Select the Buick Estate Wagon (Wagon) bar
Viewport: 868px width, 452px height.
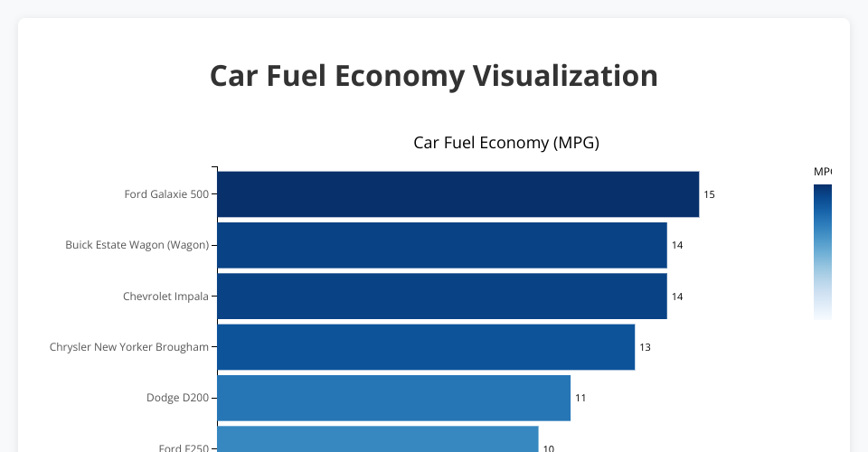tap(442, 245)
